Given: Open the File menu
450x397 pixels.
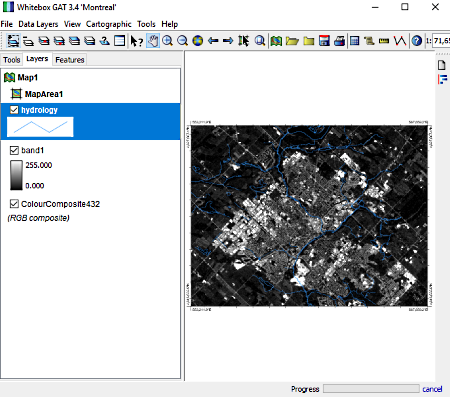Looking at the screenshot, I should click(7, 24).
